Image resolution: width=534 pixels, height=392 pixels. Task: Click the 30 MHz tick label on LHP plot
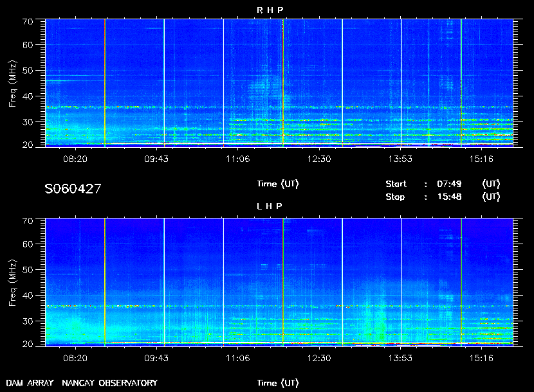pyautogui.click(x=28, y=321)
